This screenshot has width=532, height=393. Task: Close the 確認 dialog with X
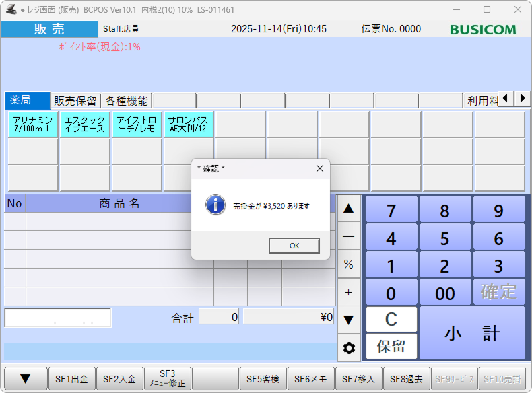pyautogui.click(x=320, y=168)
